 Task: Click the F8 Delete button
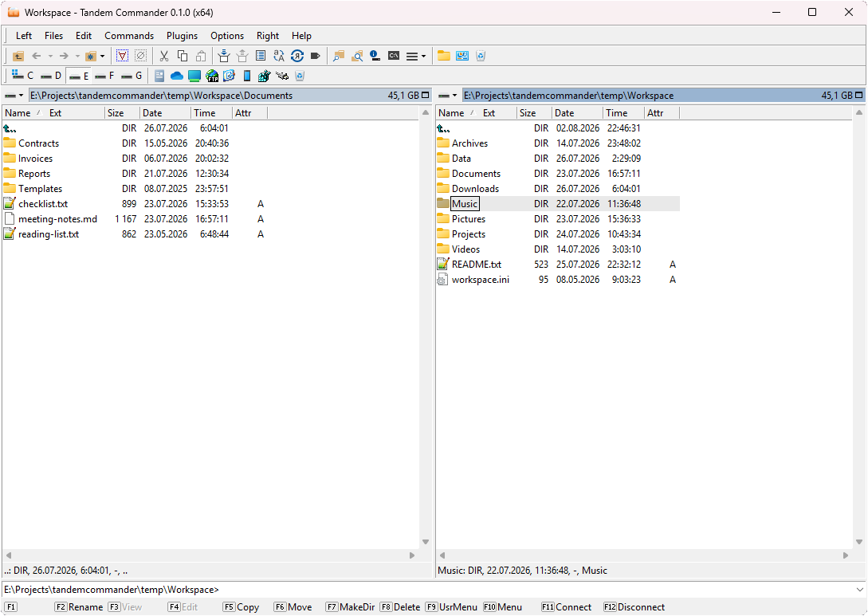point(399,607)
